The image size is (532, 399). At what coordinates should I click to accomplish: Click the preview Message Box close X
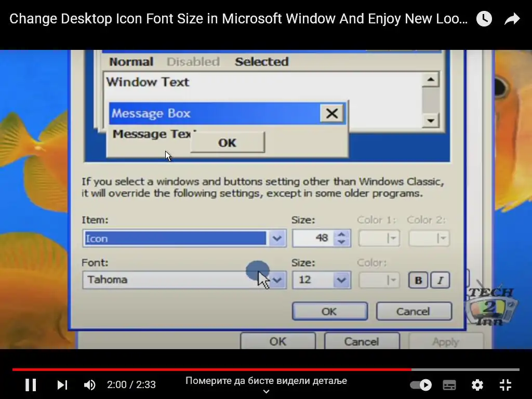pos(332,113)
